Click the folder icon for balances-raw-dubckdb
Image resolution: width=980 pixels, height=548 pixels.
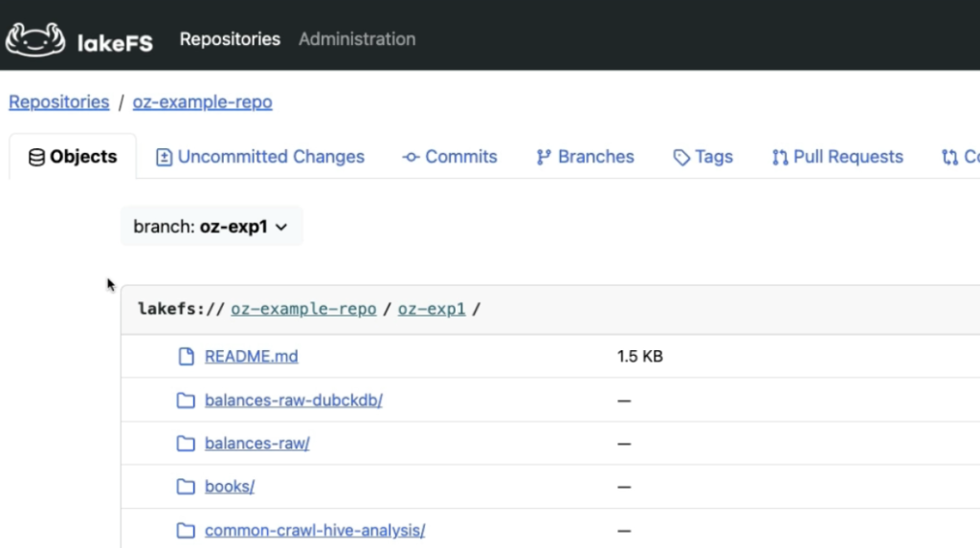[186, 400]
